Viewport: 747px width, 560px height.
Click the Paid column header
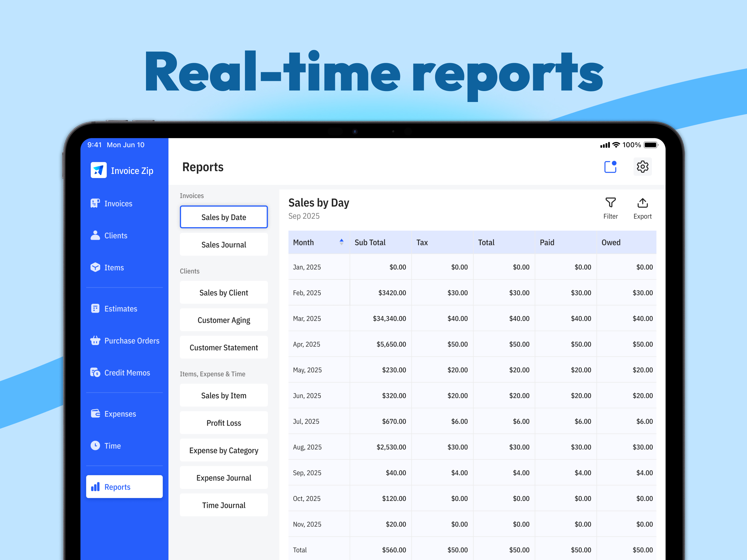pos(566,243)
